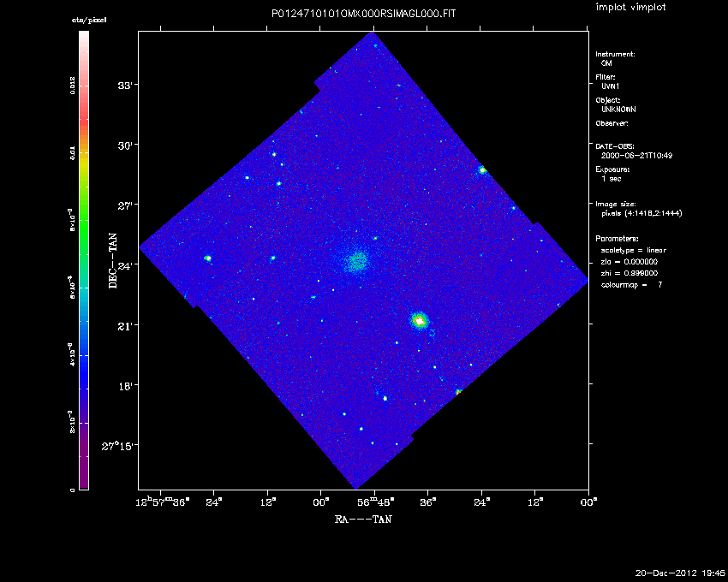Click the file title P0124710101OMX000RSIMAGL000.FIT

[x=363, y=14]
